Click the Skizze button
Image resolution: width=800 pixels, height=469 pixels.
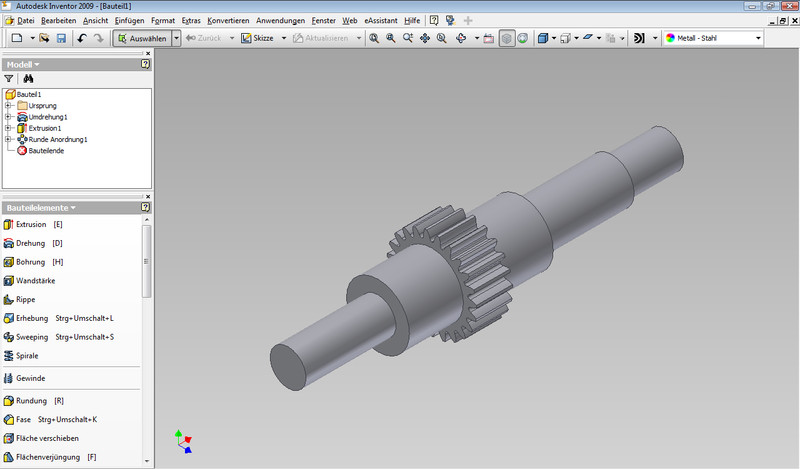click(256, 38)
